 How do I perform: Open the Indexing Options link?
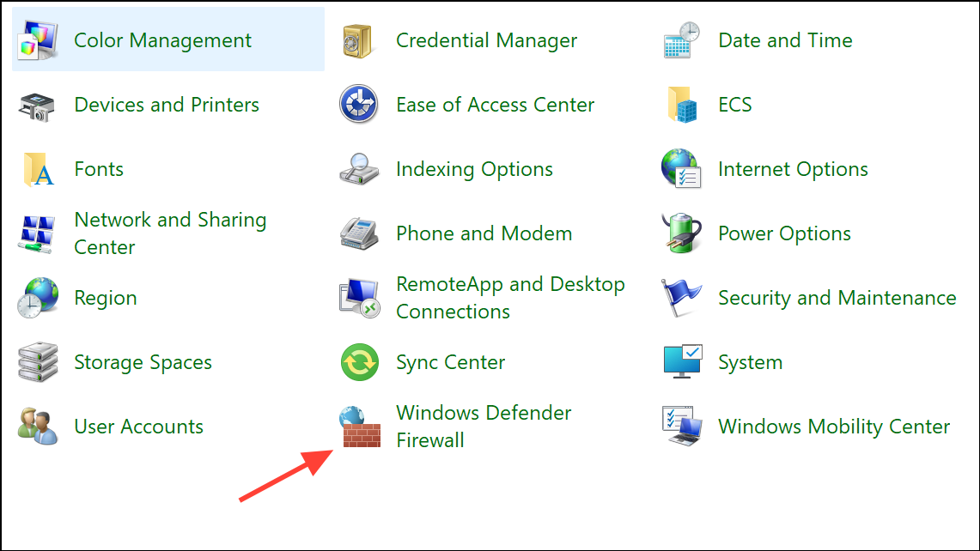pyautogui.click(x=474, y=169)
